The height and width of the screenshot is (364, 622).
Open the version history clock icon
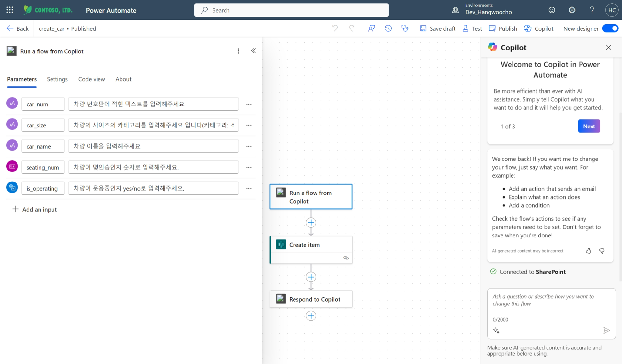pyautogui.click(x=388, y=28)
